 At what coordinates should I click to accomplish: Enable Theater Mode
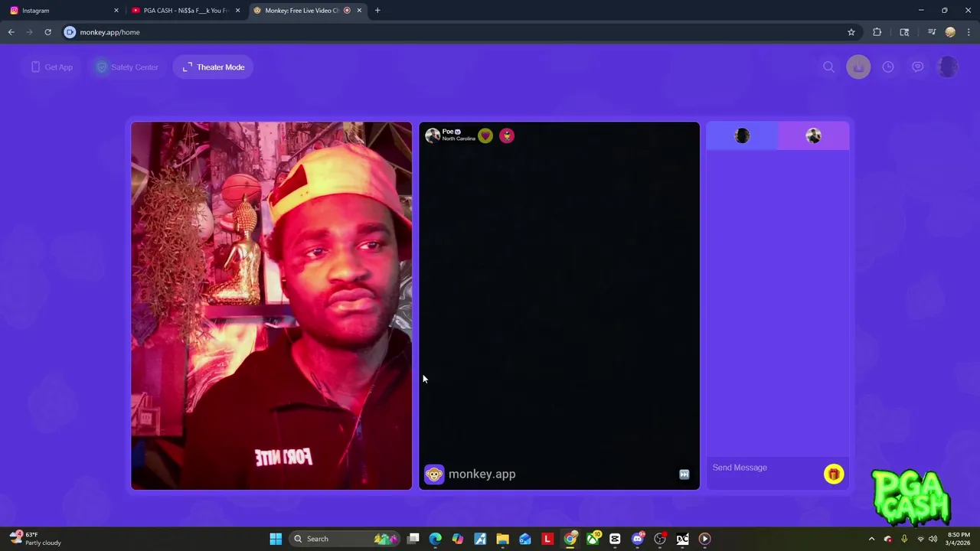214,67
